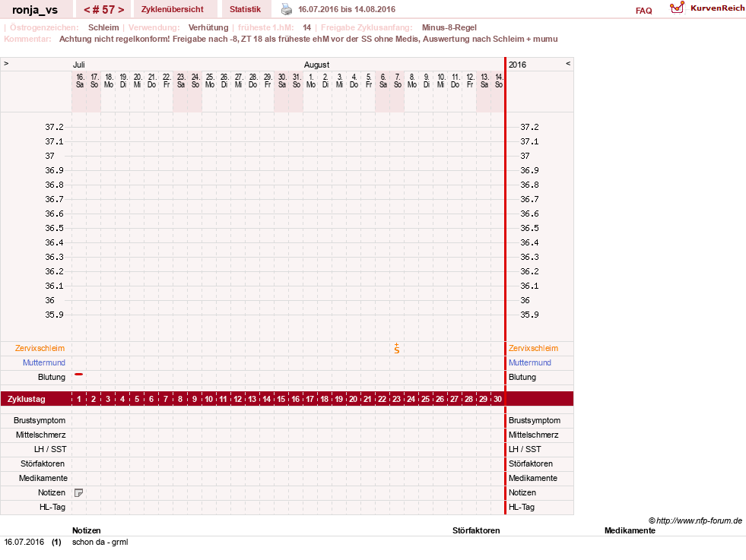Click the note text schon da - grml
The height and width of the screenshot is (560, 746).
click(100, 542)
